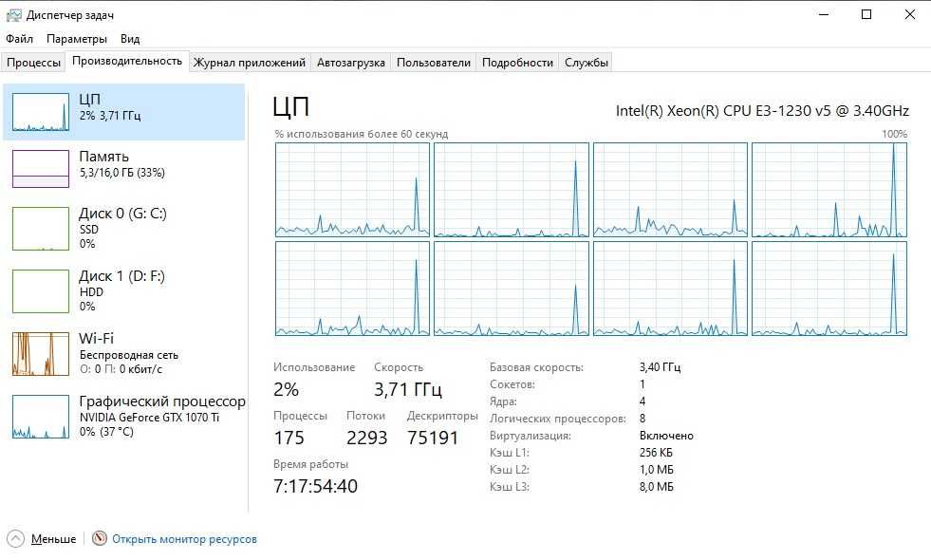This screenshot has width=931, height=560.
Task: Maximize the Диспетчер задач window
Action: (866, 14)
